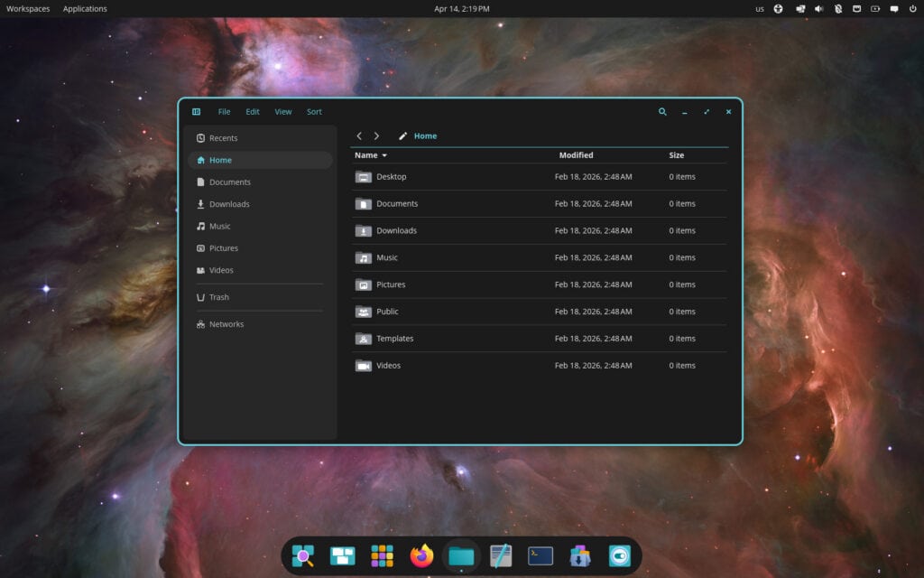924x578 pixels.
Task: Open the terminal from the dock
Action: (539, 556)
